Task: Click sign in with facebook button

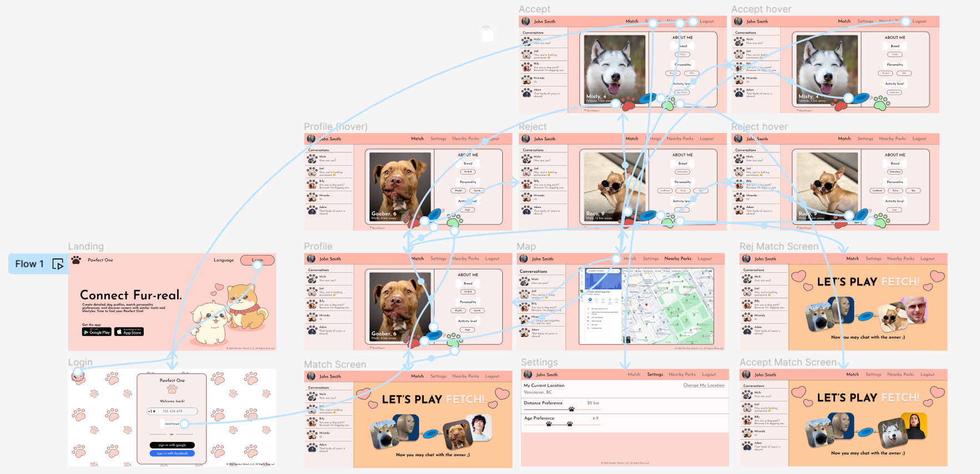Action: click(x=172, y=453)
